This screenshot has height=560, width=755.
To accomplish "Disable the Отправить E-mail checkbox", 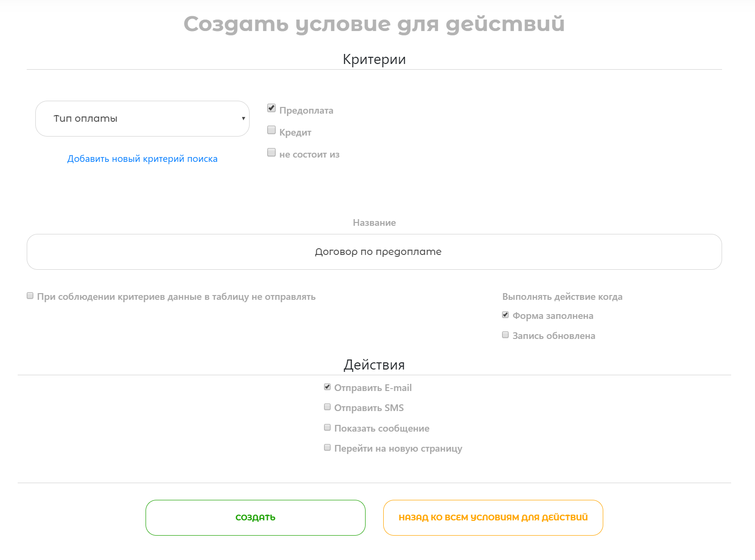I will (327, 387).
